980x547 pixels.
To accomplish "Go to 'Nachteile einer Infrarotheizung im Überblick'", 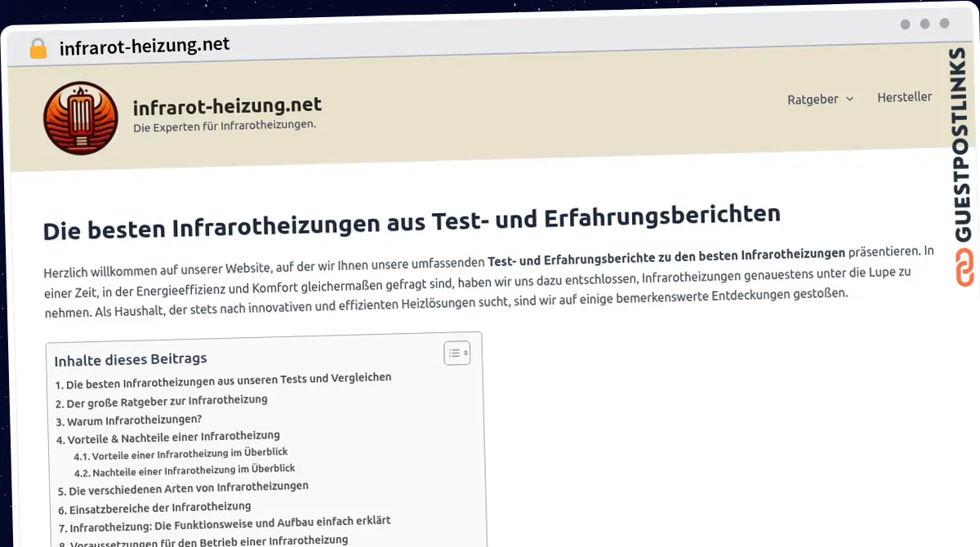I will (184, 471).
